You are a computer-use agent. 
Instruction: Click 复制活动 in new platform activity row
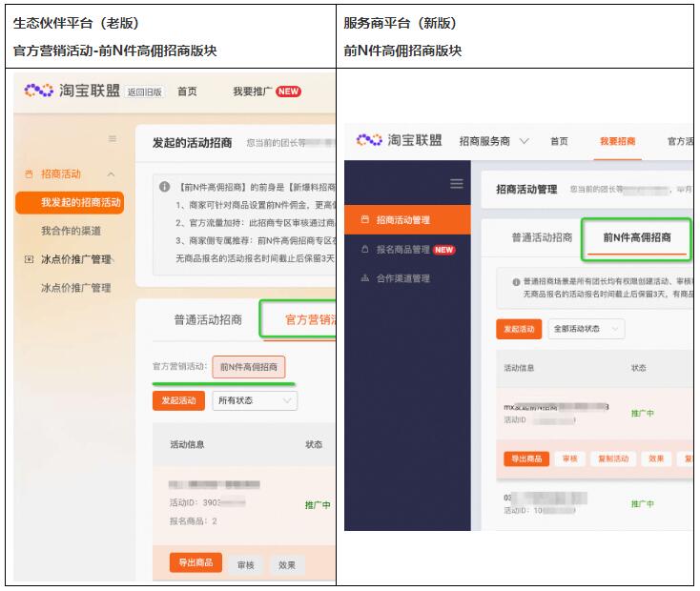click(x=613, y=459)
